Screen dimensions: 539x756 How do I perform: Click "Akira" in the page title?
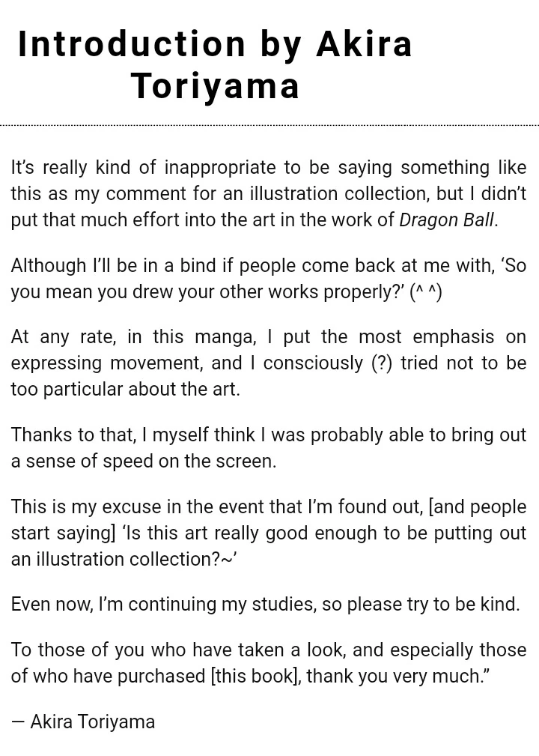(364, 44)
